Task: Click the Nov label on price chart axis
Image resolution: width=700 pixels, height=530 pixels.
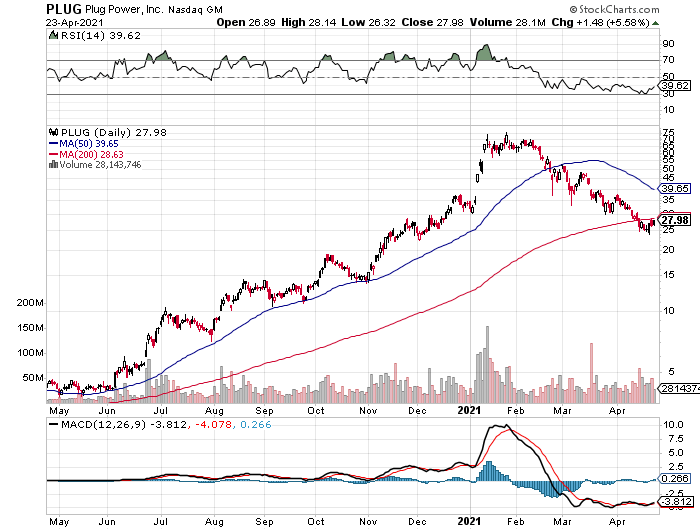Action: click(368, 410)
